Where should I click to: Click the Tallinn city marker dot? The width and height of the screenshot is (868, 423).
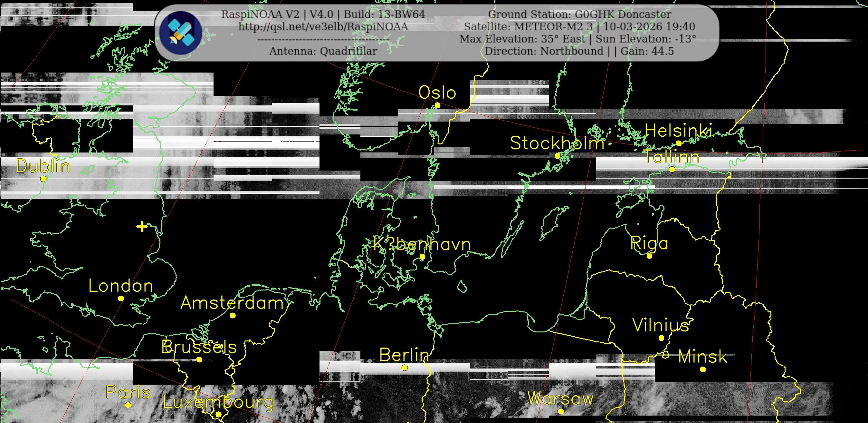[672, 169]
